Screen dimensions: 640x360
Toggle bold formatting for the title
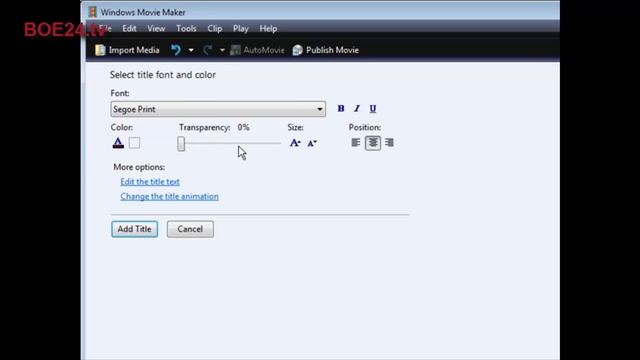(x=341, y=109)
